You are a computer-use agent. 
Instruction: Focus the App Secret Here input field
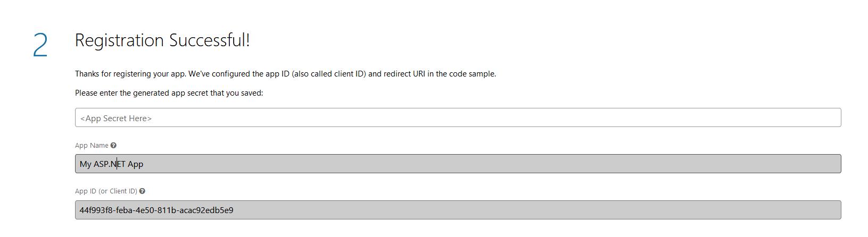(458, 118)
